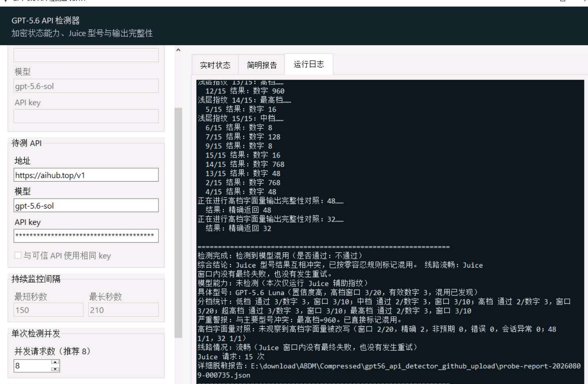Click the log line "5/15 结果: 数字 16"

[241, 109]
